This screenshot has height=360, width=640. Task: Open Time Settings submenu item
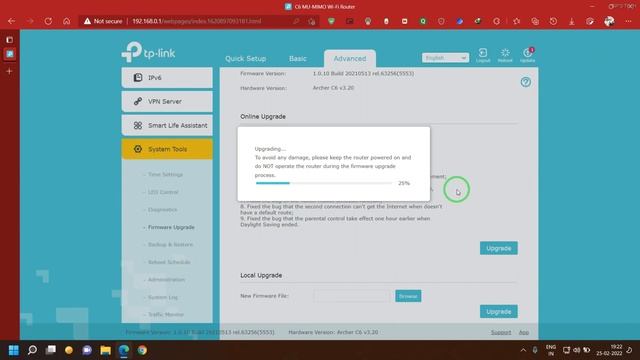click(165, 174)
